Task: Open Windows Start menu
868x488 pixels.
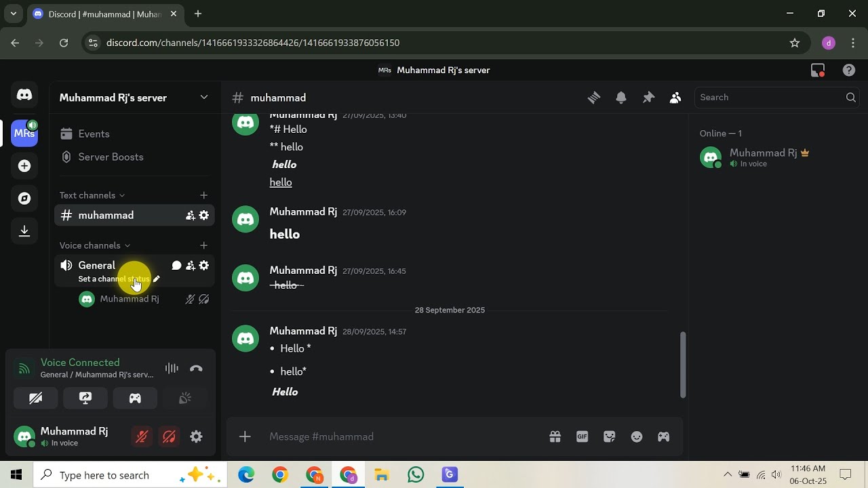Action: coord(16,475)
